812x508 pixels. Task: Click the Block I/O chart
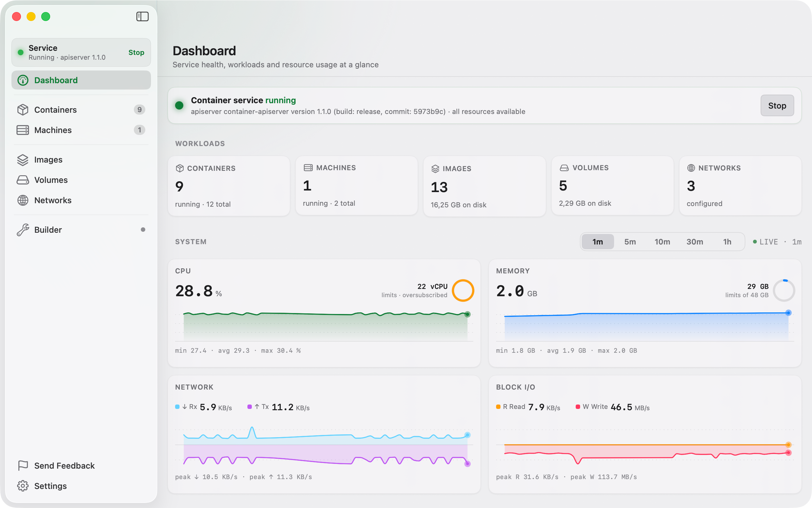click(x=645, y=445)
